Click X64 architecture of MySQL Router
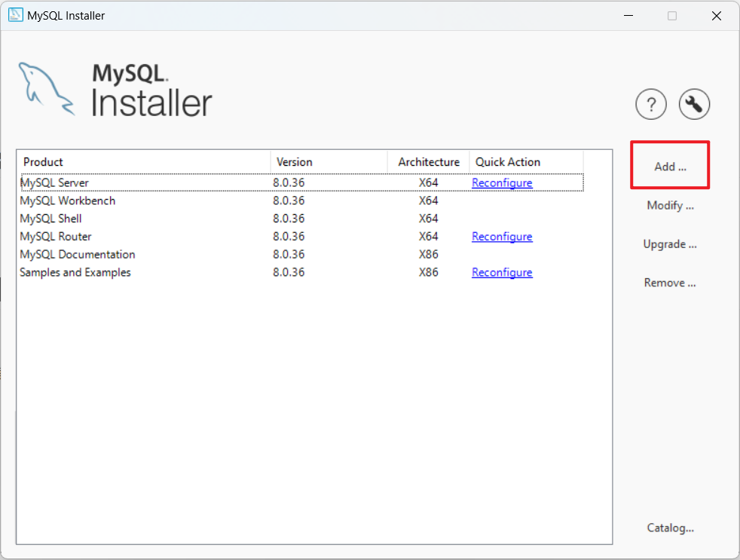 pyautogui.click(x=429, y=237)
